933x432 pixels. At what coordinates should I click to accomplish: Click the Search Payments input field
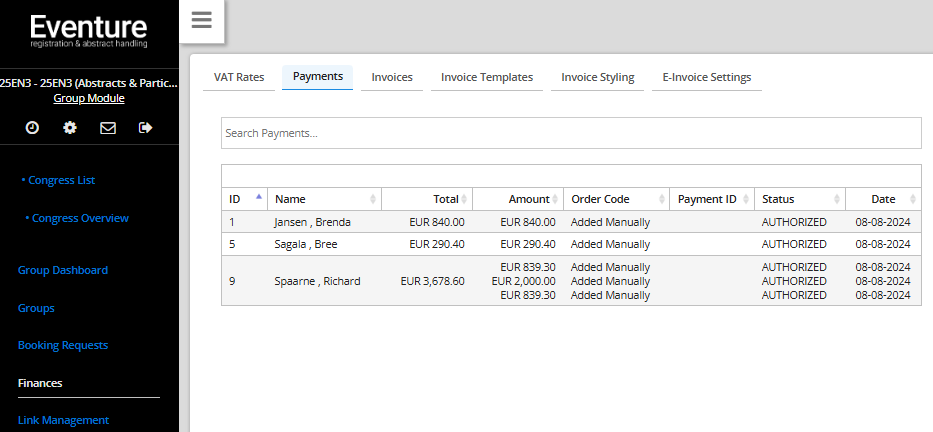pos(570,133)
